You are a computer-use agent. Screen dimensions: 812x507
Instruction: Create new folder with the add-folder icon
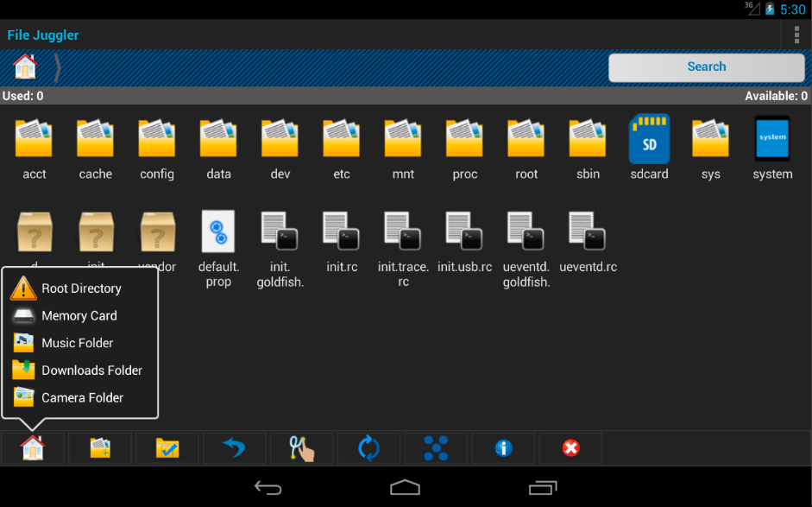tap(100, 448)
